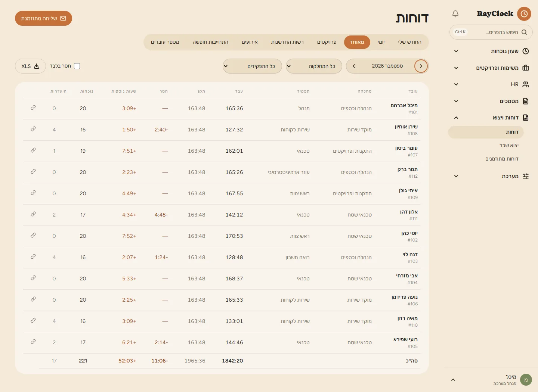Switch to the פרויקטים tab

pyautogui.click(x=327, y=42)
